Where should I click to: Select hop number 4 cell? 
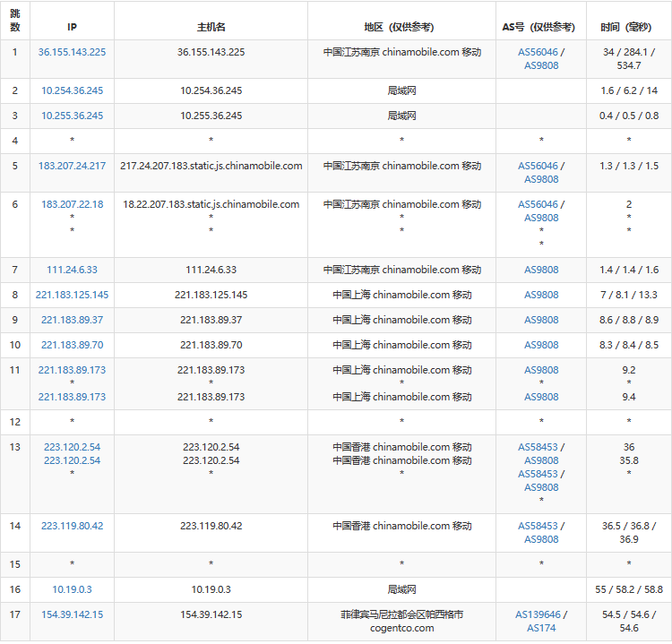pos(15,141)
